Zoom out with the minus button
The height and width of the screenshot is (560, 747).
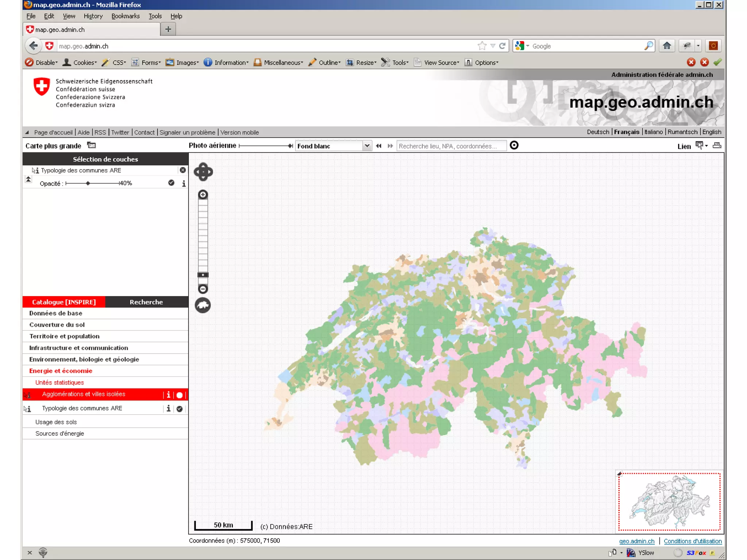[203, 289]
